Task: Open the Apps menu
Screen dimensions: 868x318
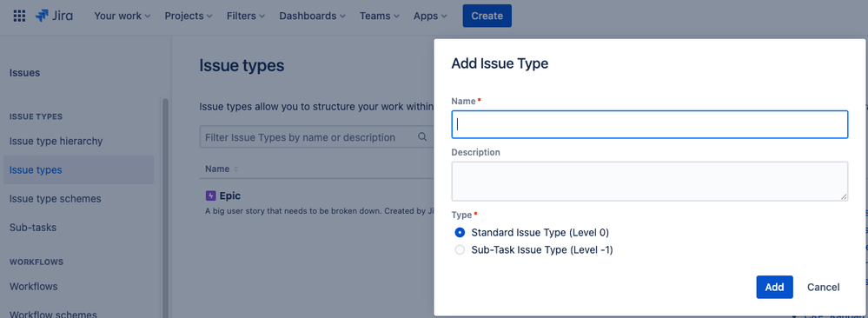Action: coord(430,16)
